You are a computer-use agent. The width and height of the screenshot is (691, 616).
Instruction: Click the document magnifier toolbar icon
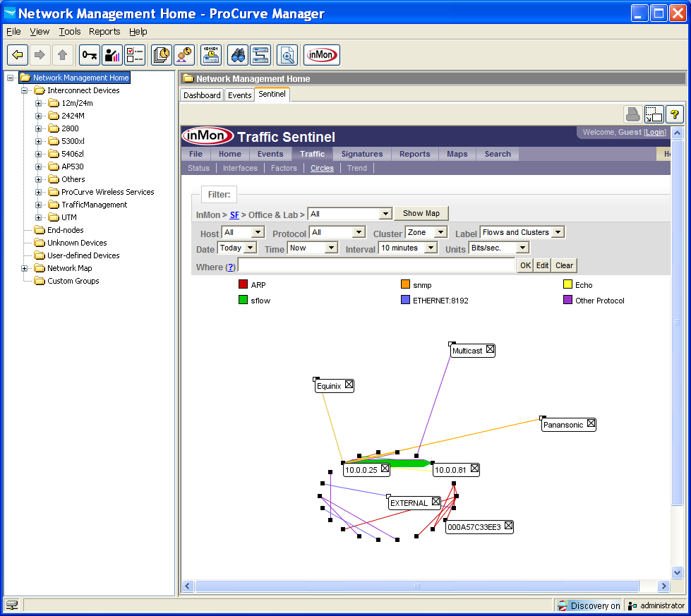point(287,55)
